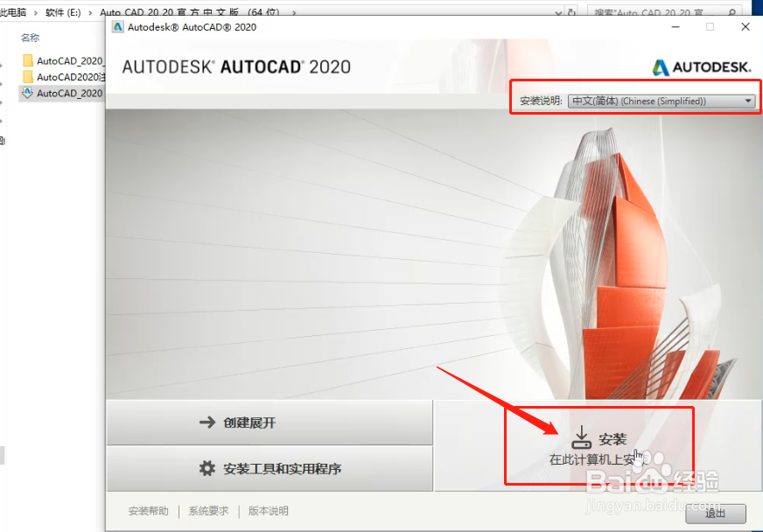Open System Requirements (系统要求) link
The height and width of the screenshot is (532, 763).
click(208, 511)
